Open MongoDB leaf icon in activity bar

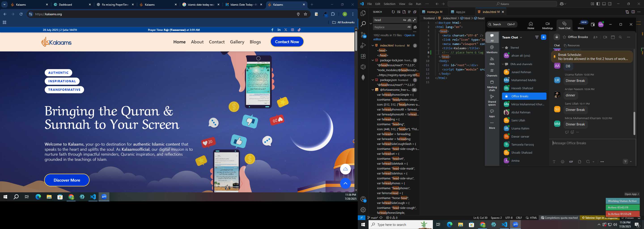363,78
